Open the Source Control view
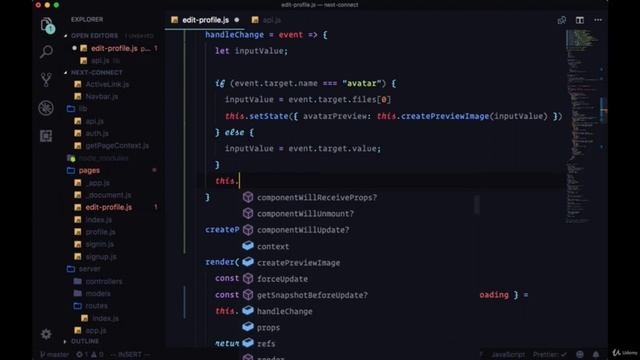The height and width of the screenshot is (360, 640). coord(46,80)
